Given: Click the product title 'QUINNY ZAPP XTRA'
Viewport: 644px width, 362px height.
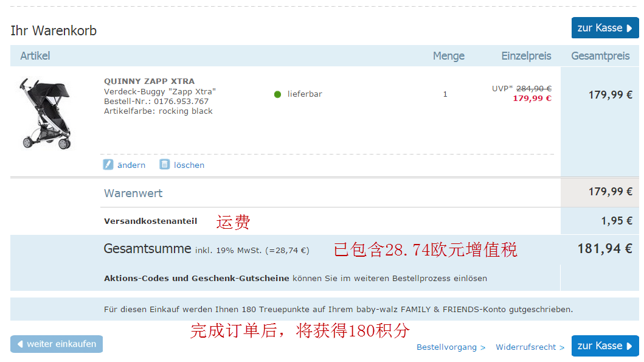Looking at the screenshot, I should point(149,82).
